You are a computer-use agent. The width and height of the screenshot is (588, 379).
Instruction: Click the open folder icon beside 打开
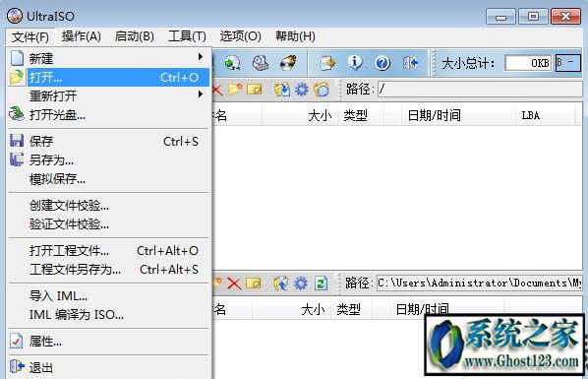(17, 78)
